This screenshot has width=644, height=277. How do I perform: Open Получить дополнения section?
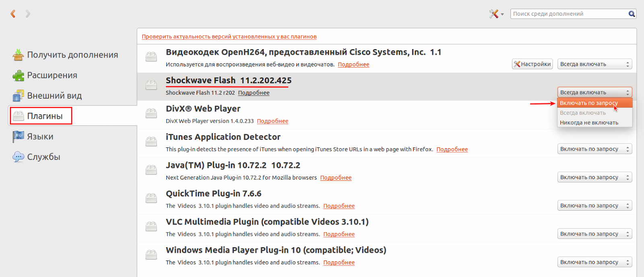point(72,55)
